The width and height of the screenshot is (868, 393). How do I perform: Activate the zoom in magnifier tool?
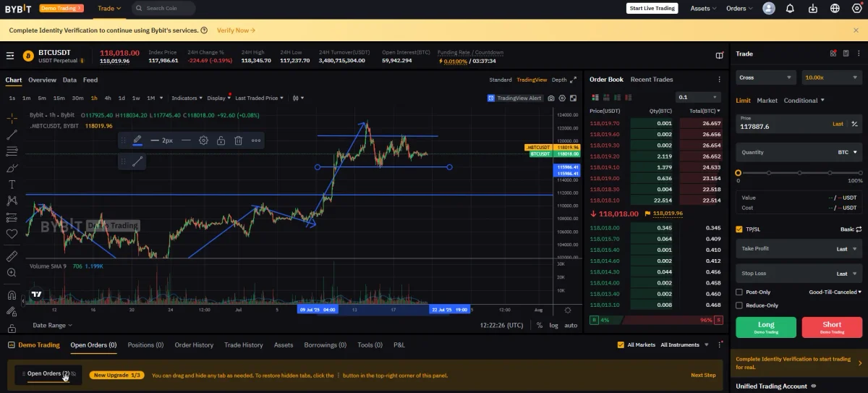(12, 273)
